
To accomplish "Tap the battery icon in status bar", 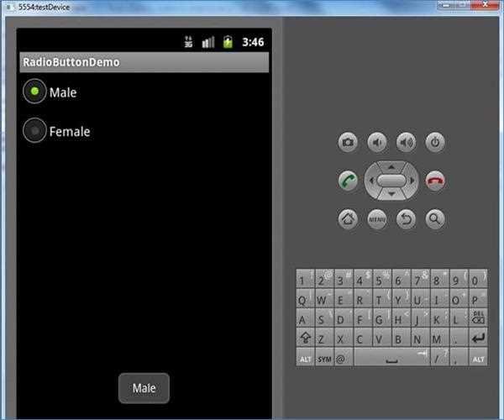I will click(227, 41).
